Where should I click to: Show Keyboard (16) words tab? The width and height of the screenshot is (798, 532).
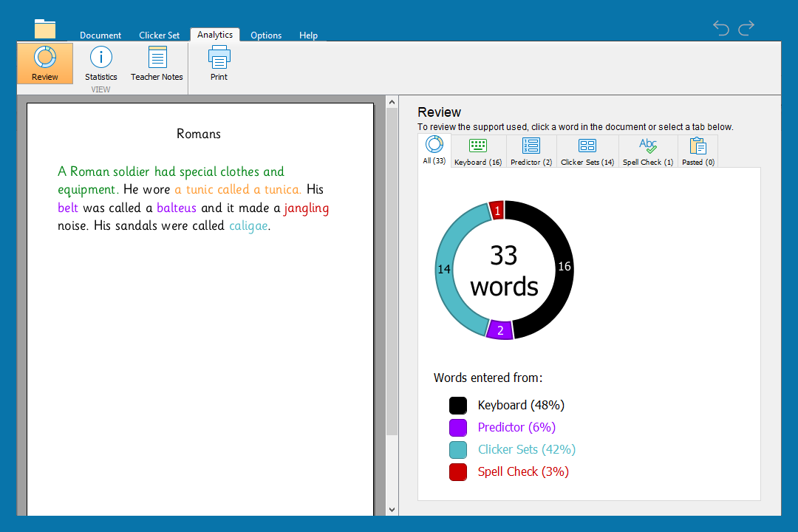(478, 151)
